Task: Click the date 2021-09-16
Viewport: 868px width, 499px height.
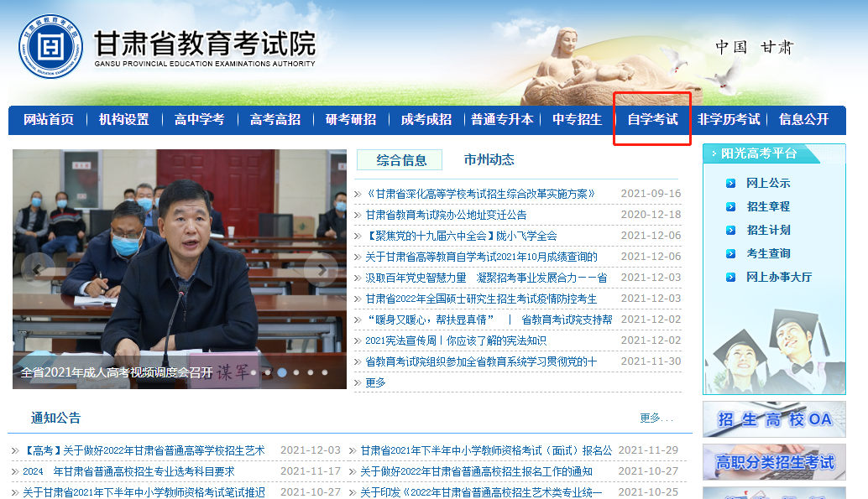Action: point(651,194)
